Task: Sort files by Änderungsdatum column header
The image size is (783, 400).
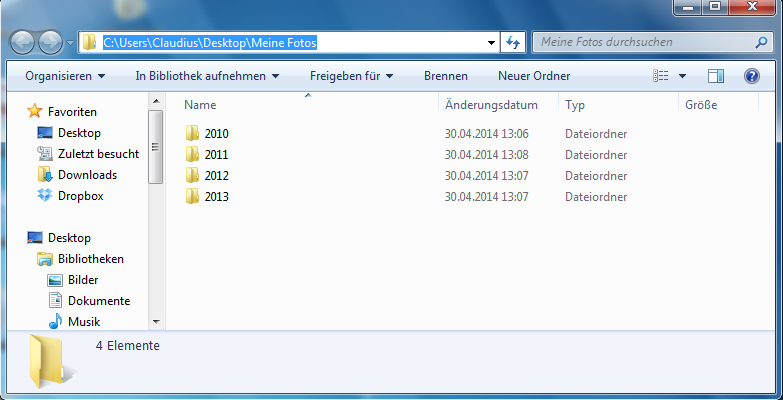Action: [492, 105]
